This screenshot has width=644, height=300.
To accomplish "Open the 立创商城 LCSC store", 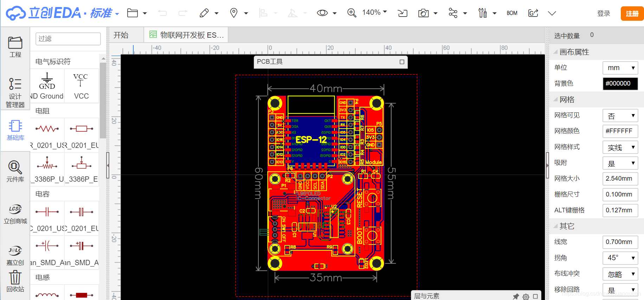I will 15,214.
